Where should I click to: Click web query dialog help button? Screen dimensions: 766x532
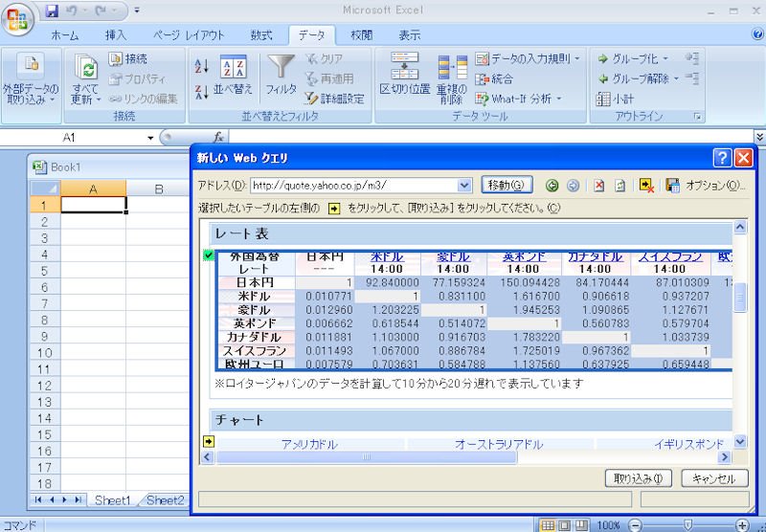(722, 158)
